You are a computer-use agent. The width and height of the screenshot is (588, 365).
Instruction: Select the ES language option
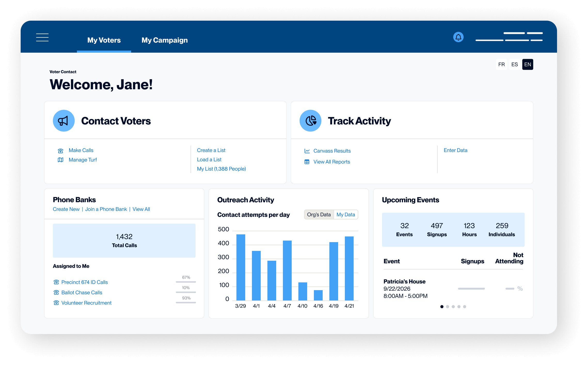(514, 65)
